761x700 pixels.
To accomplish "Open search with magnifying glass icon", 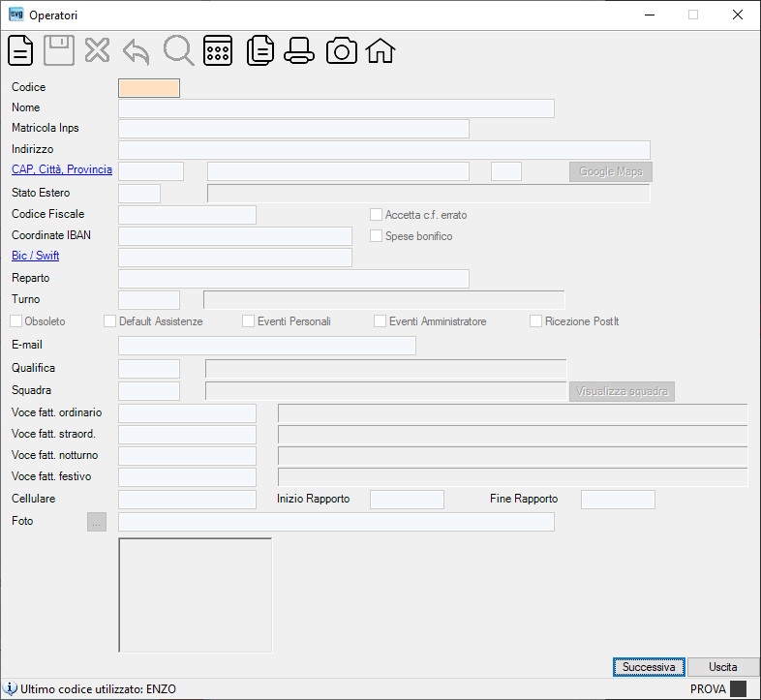I will (x=178, y=50).
